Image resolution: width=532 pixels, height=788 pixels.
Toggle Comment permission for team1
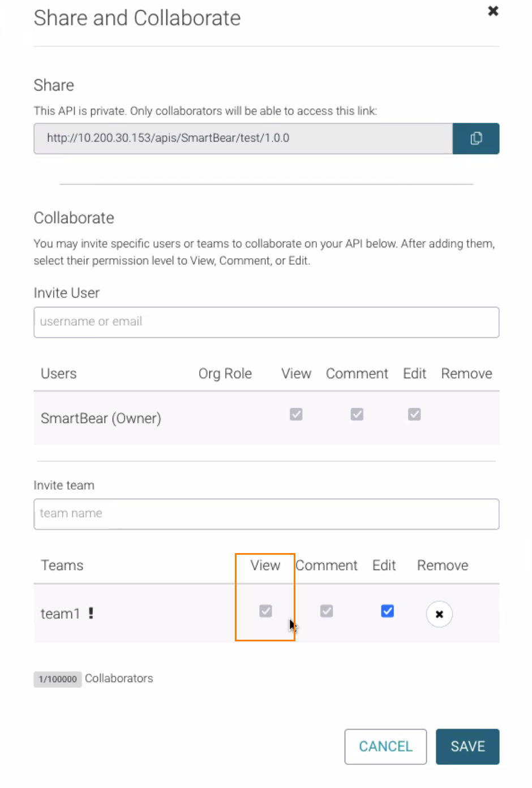pos(327,611)
